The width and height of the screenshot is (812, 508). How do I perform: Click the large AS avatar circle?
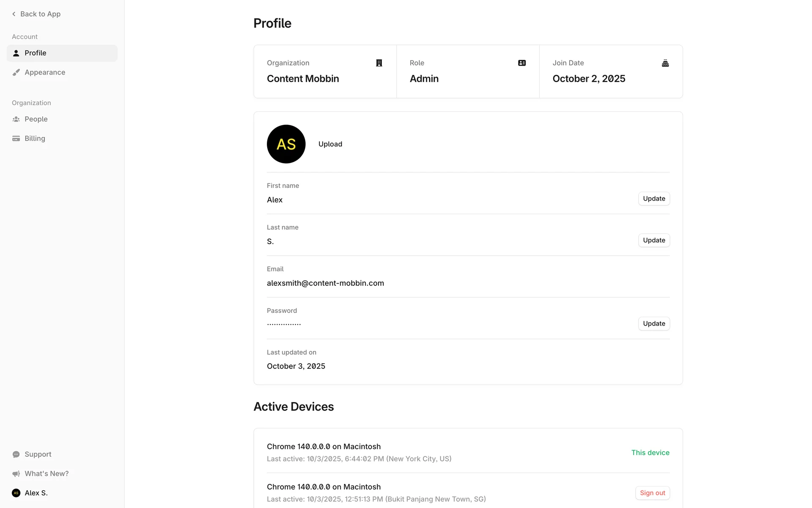286,144
